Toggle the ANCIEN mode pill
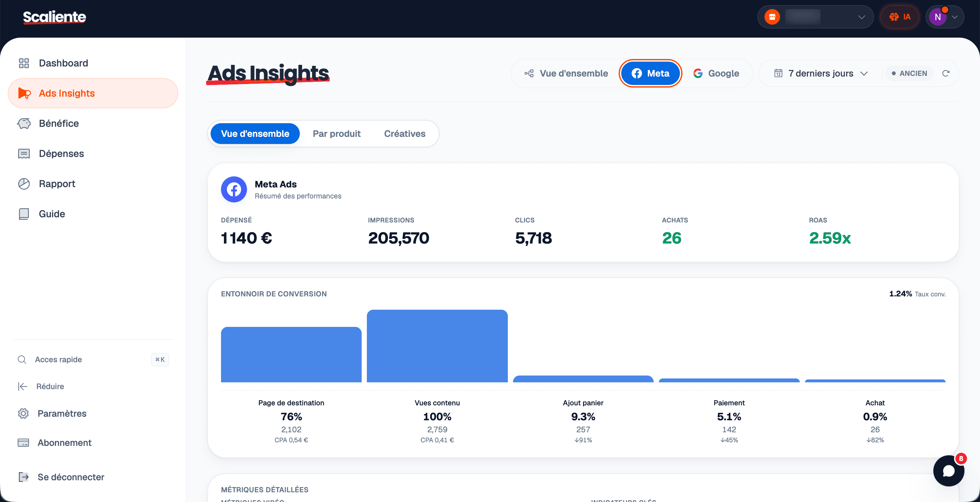Screen dimensions: 980x502 [910, 74]
